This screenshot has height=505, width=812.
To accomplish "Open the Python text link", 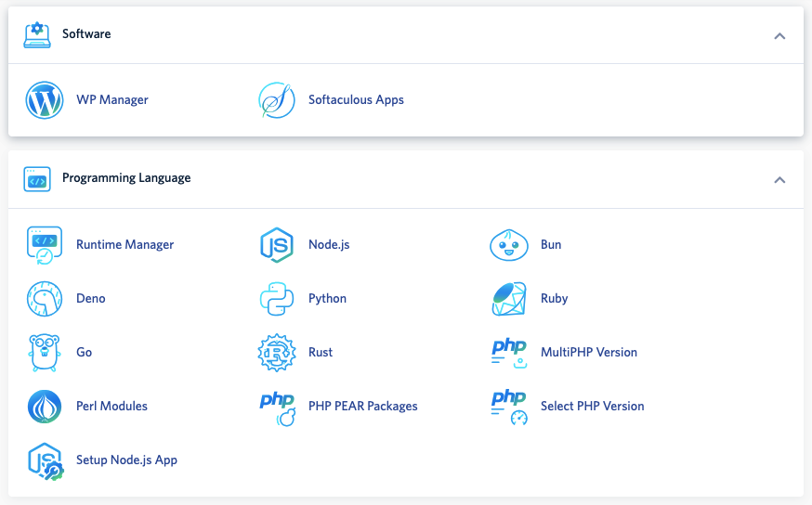I will (327, 299).
